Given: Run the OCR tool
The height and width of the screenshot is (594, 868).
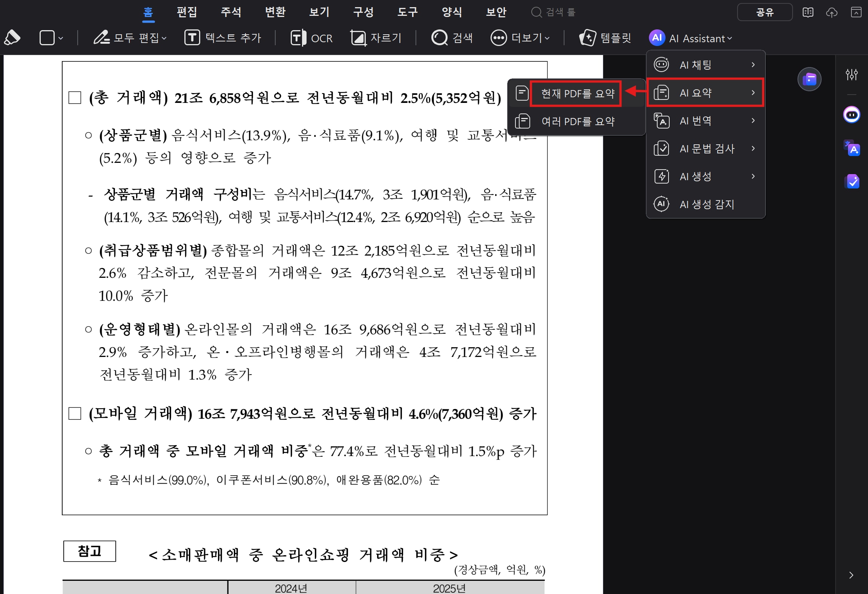Looking at the screenshot, I should (x=311, y=38).
